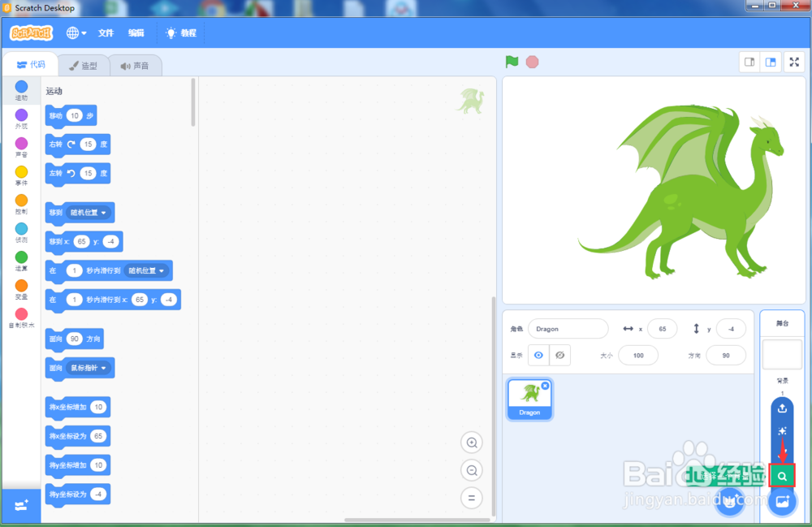This screenshot has height=527, width=812.
Task: Click the sprite name field Dragon
Action: 568,329
